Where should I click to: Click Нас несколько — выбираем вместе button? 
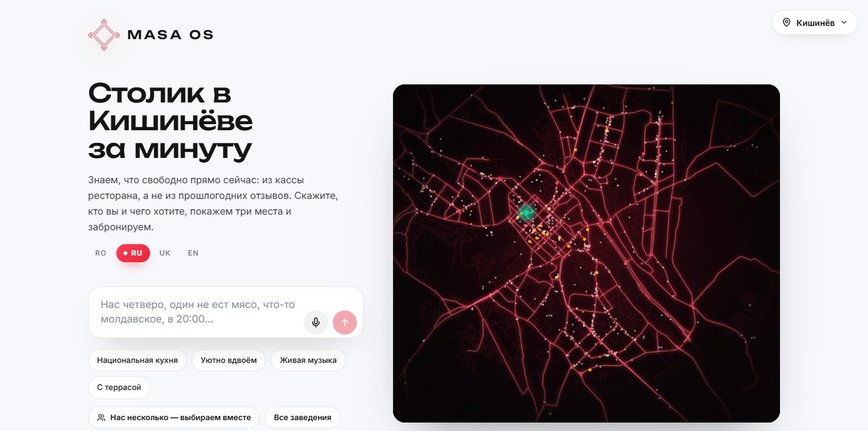click(x=174, y=417)
